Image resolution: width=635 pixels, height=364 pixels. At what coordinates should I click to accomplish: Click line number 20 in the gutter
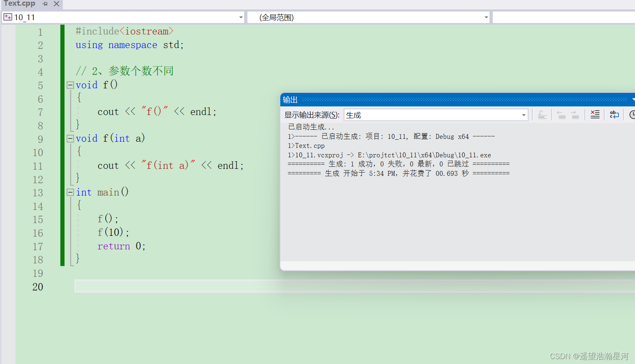[x=38, y=287]
